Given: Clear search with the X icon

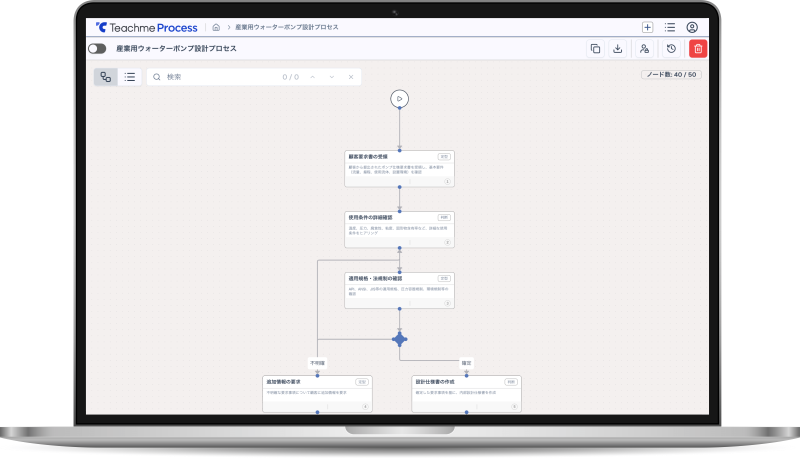Looking at the screenshot, I should (350, 77).
